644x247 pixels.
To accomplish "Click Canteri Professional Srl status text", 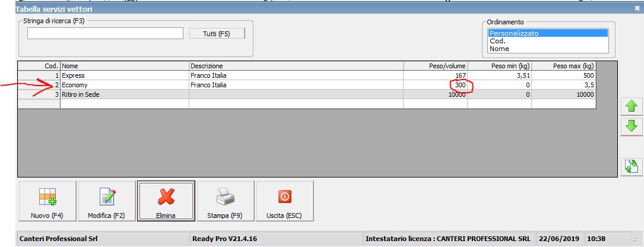I will 59,239.
